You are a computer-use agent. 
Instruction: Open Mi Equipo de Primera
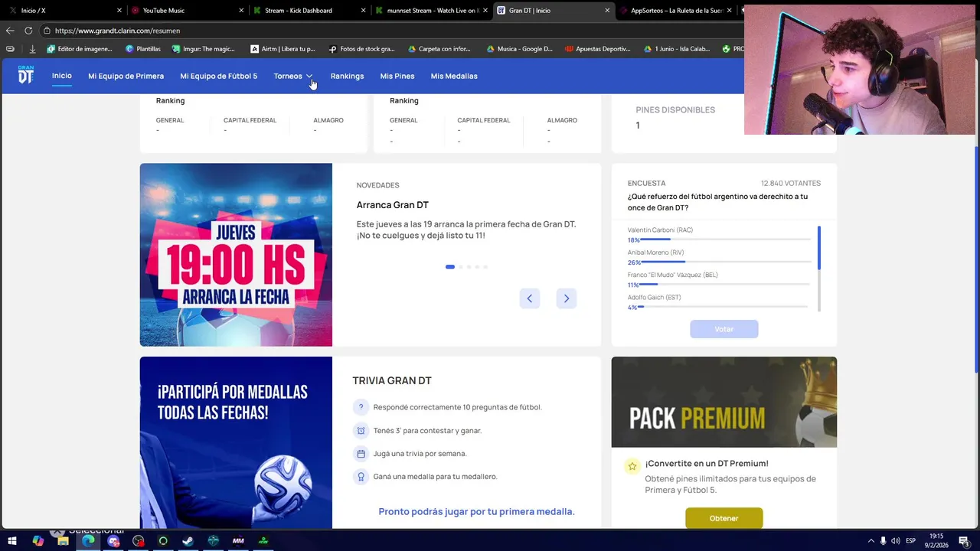[x=126, y=76]
